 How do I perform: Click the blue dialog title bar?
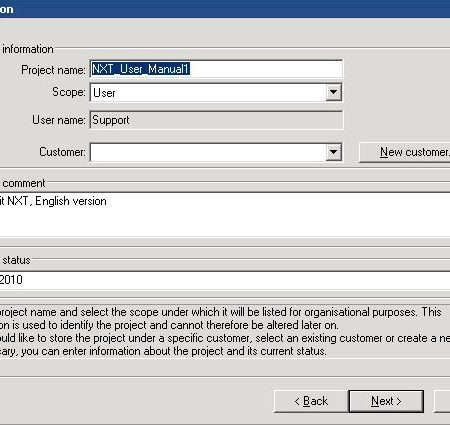[225, 9]
